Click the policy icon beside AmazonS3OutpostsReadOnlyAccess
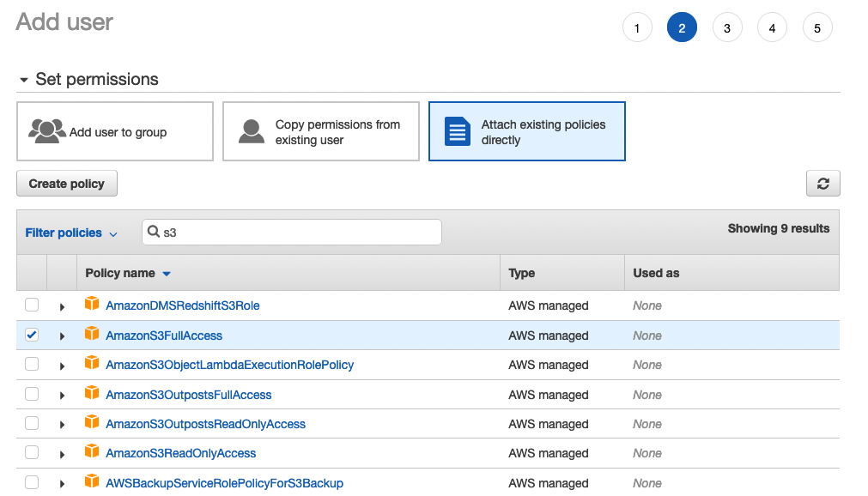868x496 pixels. coord(92,422)
